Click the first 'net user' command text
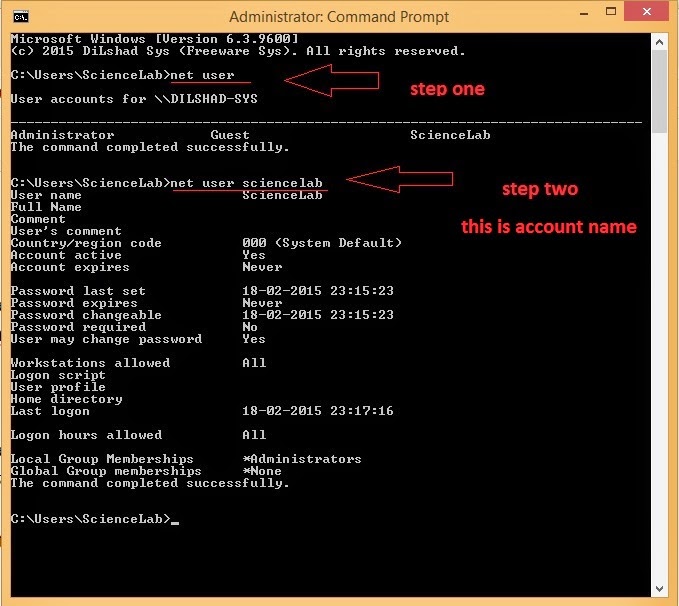The image size is (679, 606). click(202, 75)
